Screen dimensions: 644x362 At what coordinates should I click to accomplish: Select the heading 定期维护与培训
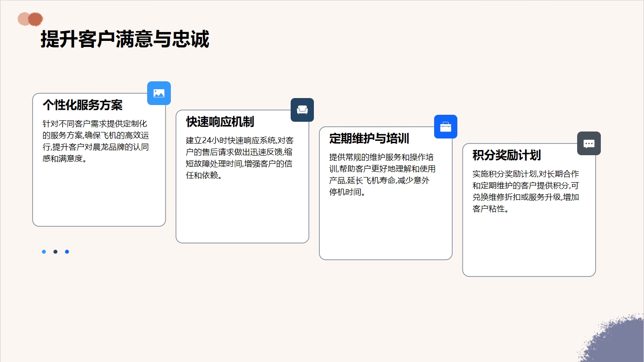[369, 138]
